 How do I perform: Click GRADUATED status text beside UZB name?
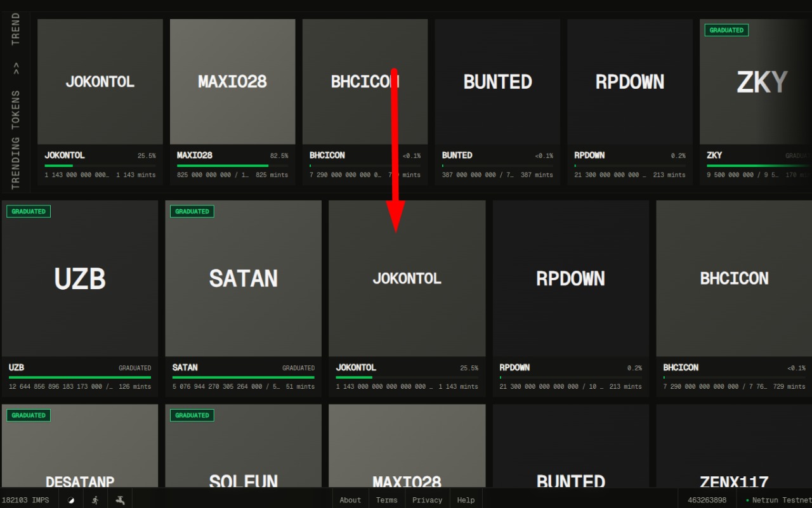[135, 368]
